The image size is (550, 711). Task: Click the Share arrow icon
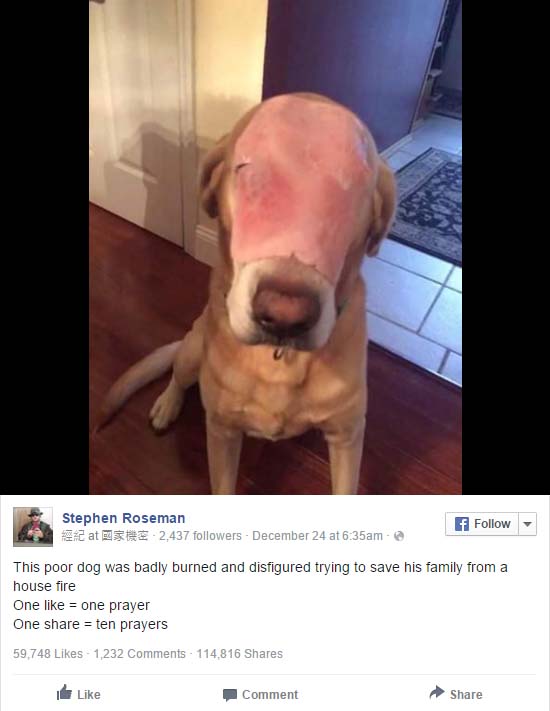(x=437, y=692)
